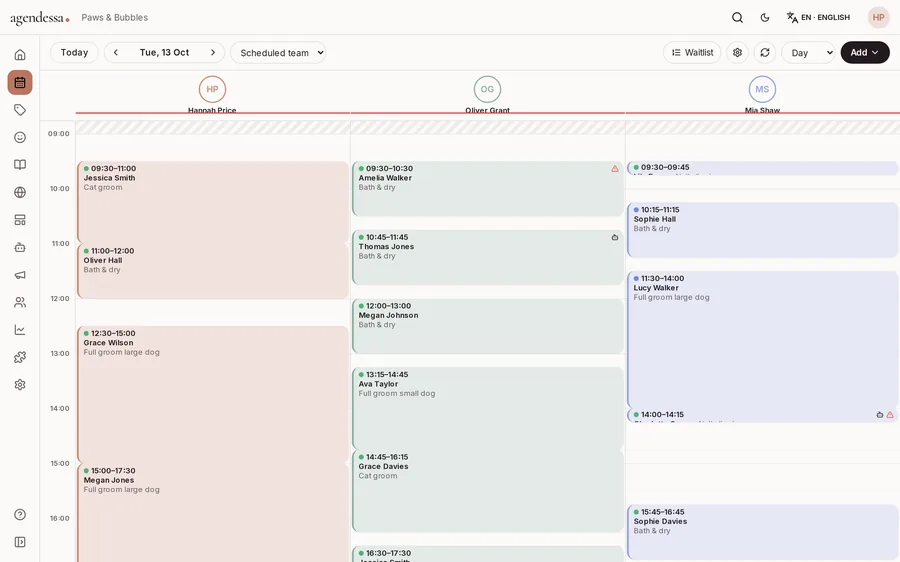Open the Sophie Davies 15:45-16:45 appointment
Screen dimensions: 900x562
762,532
